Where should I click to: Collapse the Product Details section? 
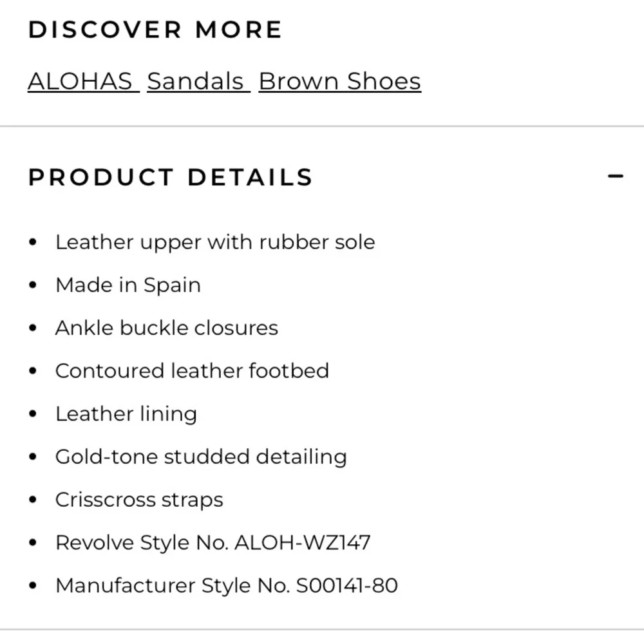(x=616, y=176)
